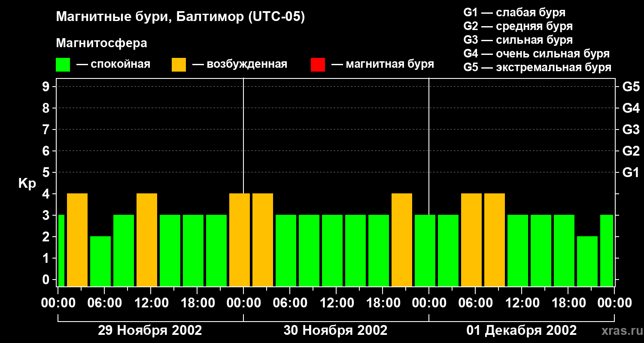Click the first orange bar on 29 November
Viewport: 644px width, 343px height.
click(77, 240)
